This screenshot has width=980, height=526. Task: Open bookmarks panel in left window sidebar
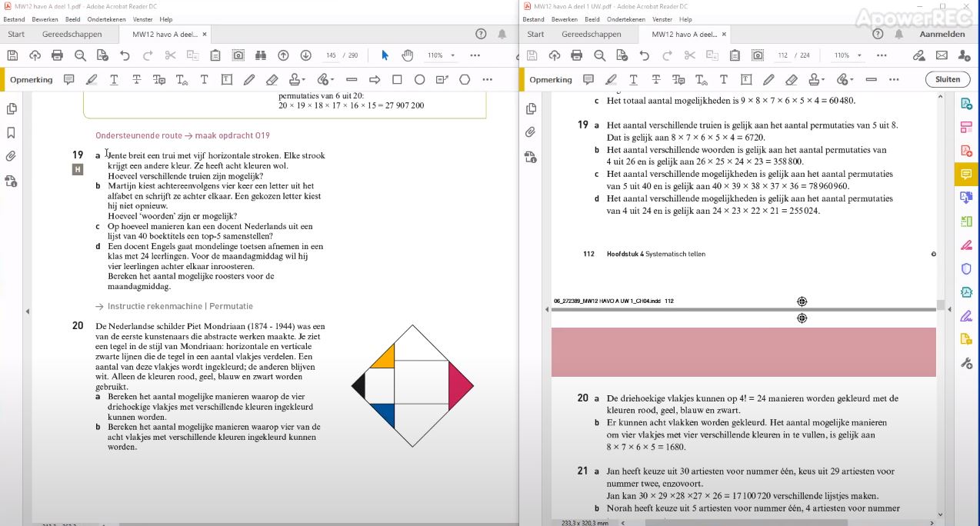point(11,132)
